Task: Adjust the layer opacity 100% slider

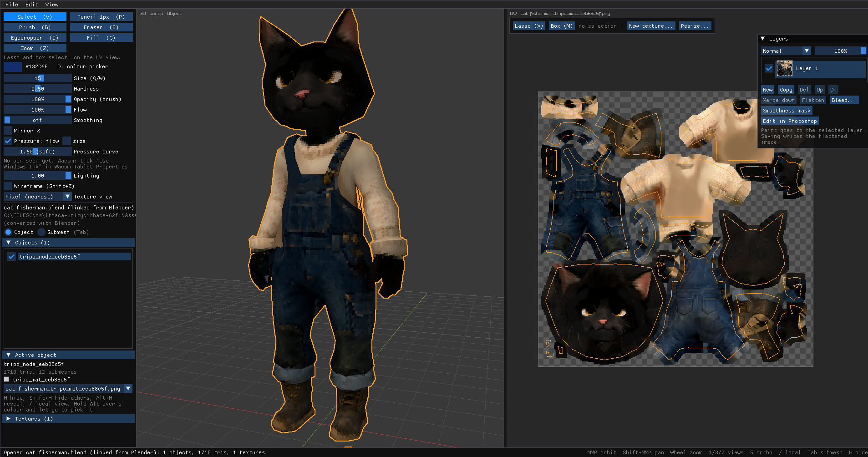Action: [840, 51]
